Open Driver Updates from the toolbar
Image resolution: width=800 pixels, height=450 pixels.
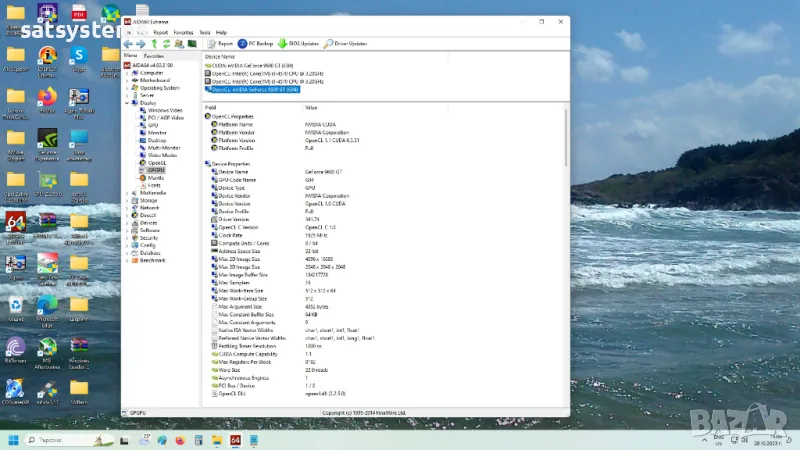(346, 44)
